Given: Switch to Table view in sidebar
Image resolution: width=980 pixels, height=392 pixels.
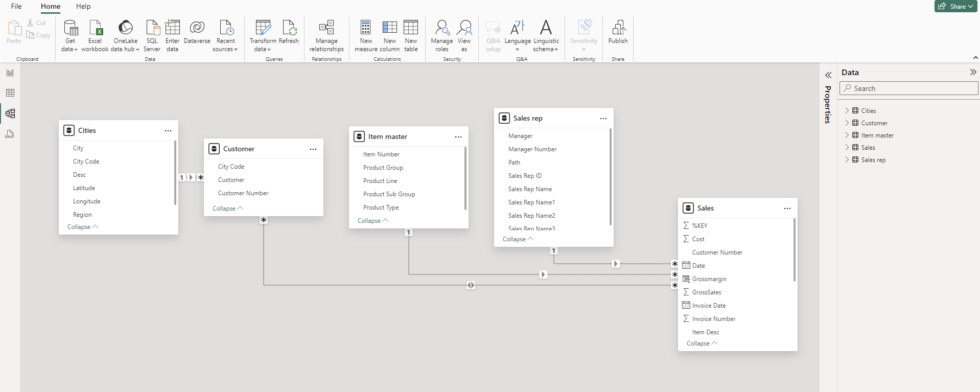Looking at the screenshot, I should click(10, 93).
